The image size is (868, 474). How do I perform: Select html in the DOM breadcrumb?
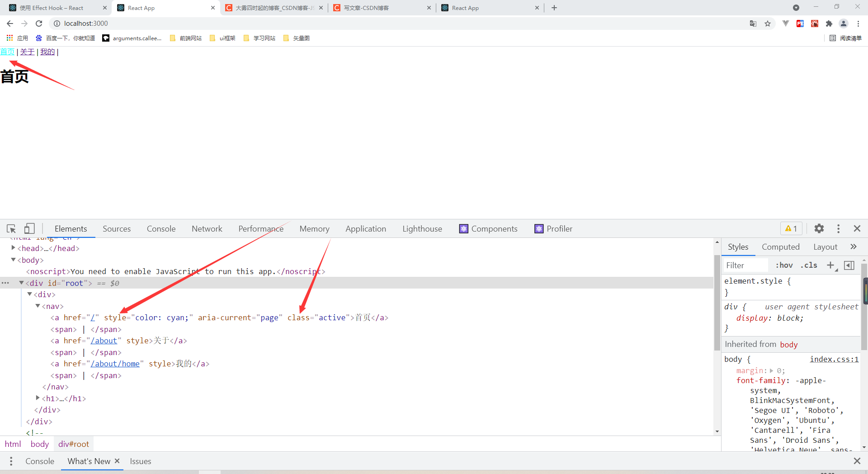13,444
